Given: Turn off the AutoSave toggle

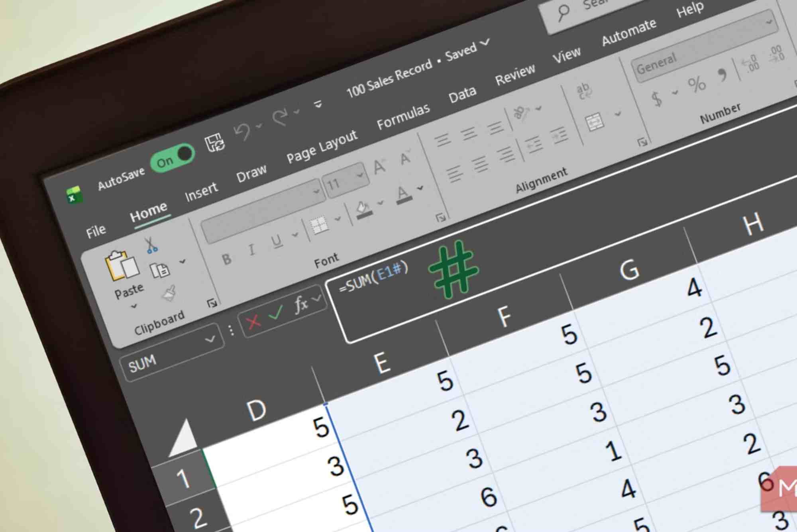Looking at the screenshot, I should click(x=173, y=158).
